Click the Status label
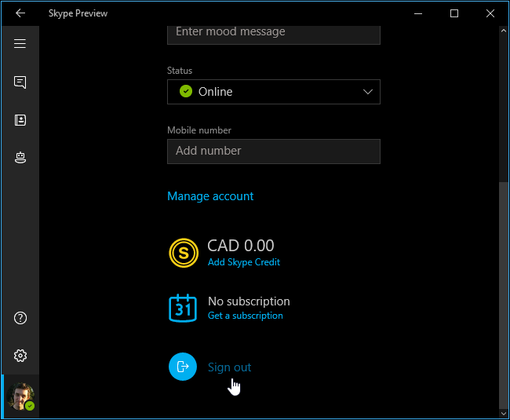510x420 pixels. (x=180, y=71)
